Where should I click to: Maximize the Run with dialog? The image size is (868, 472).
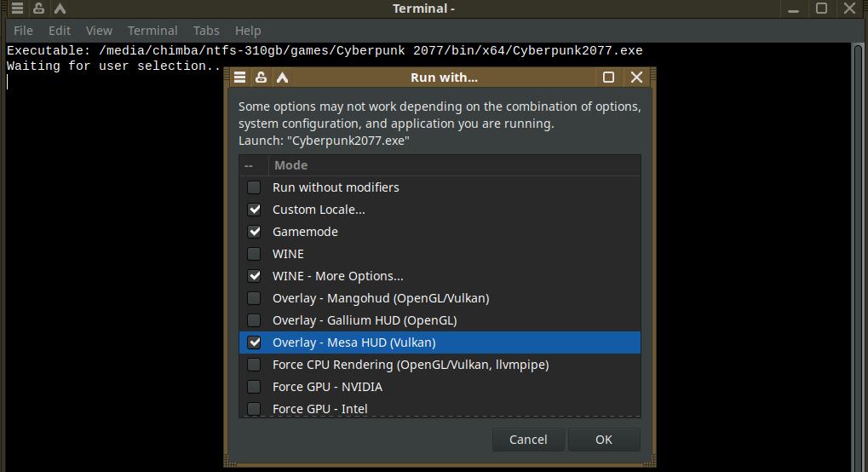point(608,77)
